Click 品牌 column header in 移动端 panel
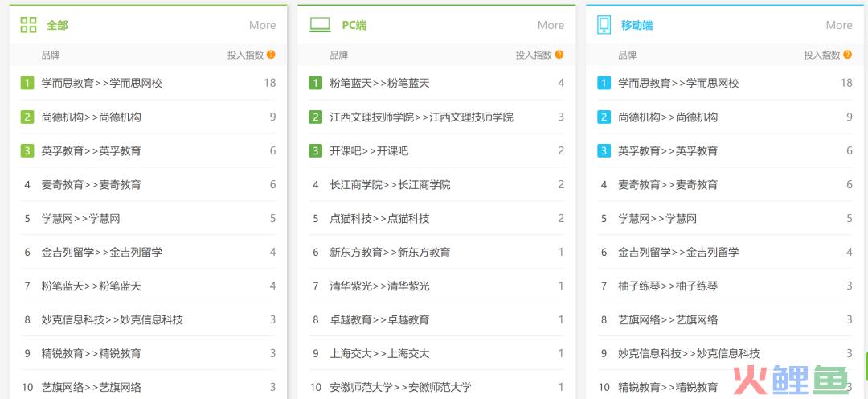This screenshot has height=399, width=868. 627,55
